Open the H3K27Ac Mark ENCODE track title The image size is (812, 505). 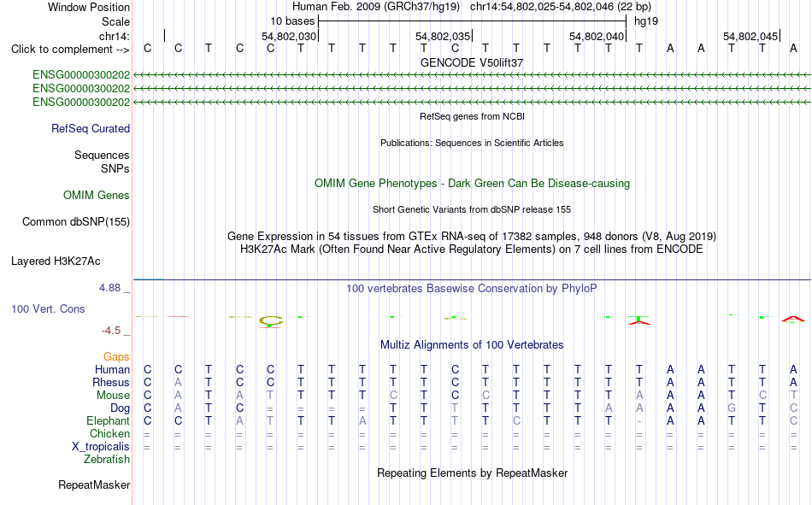(472, 250)
